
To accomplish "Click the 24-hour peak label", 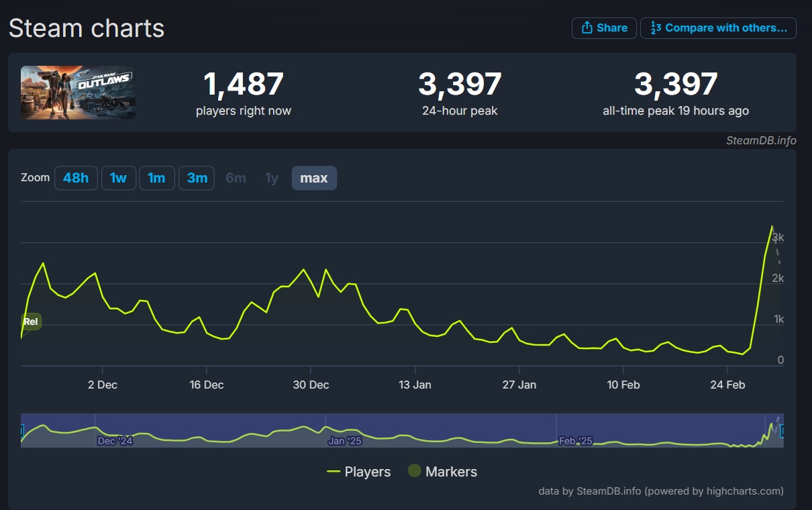I will tap(460, 111).
